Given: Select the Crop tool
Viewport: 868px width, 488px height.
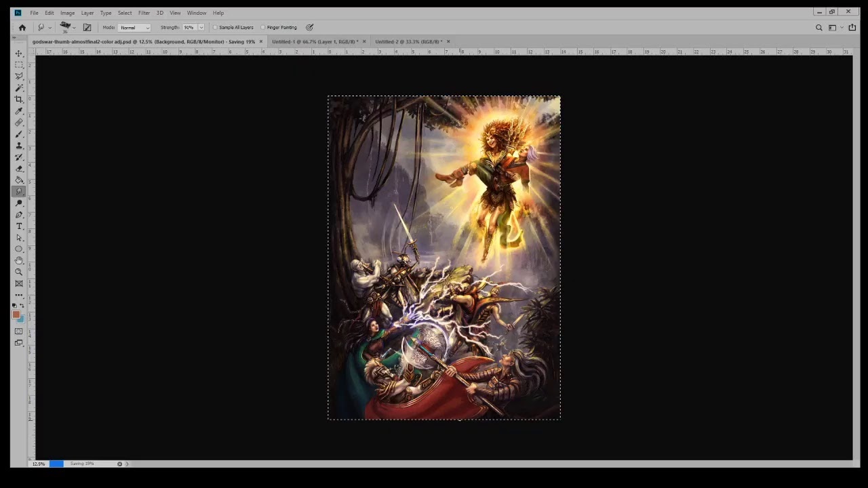Looking at the screenshot, I should 19,99.
